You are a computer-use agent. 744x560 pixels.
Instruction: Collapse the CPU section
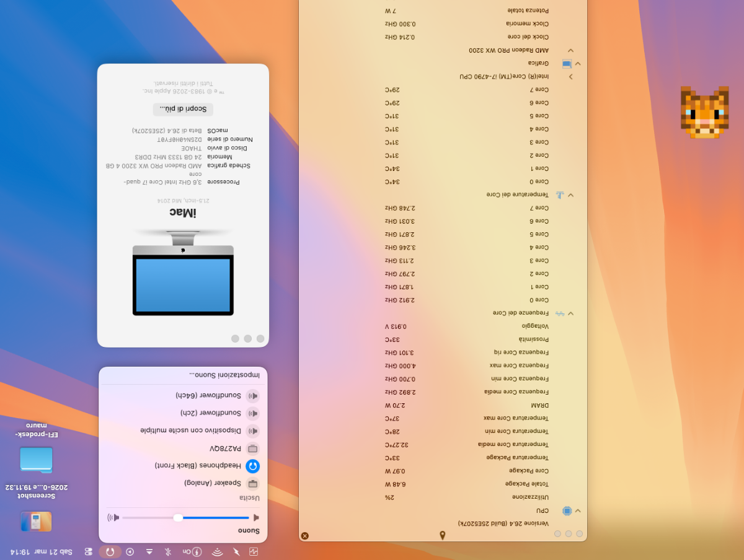click(578, 511)
